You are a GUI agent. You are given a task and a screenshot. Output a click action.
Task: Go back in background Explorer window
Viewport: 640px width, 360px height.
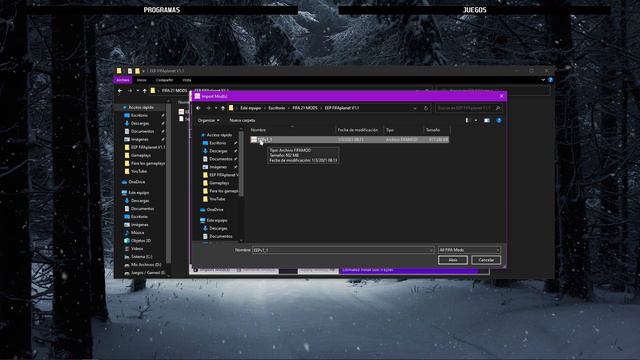pos(120,91)
